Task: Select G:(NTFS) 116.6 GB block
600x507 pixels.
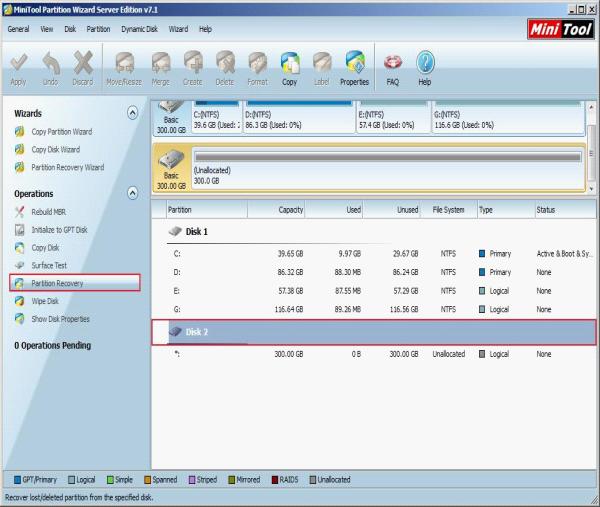Action: tap(508, 117)
